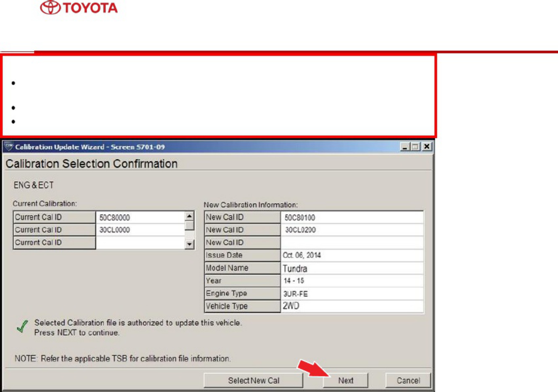This screenshot has height=392, width=558.
Task: Close the Calibration Update Wizard window
Action: coord(426,146)
